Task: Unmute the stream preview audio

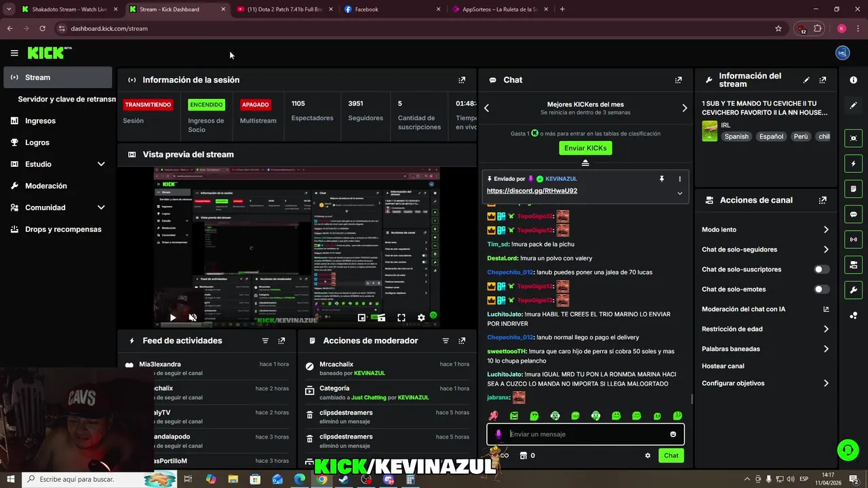Action: (x=193, y=317)
